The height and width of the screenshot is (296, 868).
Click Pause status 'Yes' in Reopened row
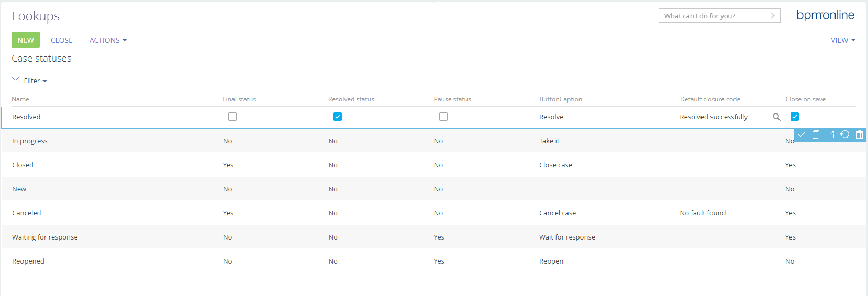pyautogui.click(x=439, y=261)
